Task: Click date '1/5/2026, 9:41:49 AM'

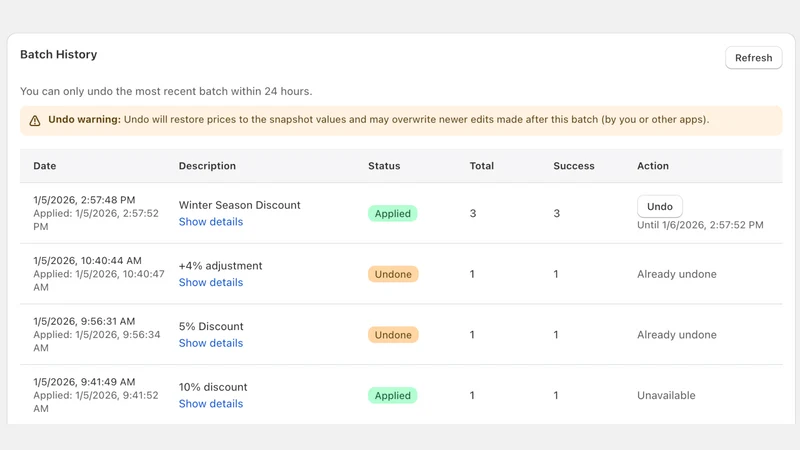Action: point(84,382)
